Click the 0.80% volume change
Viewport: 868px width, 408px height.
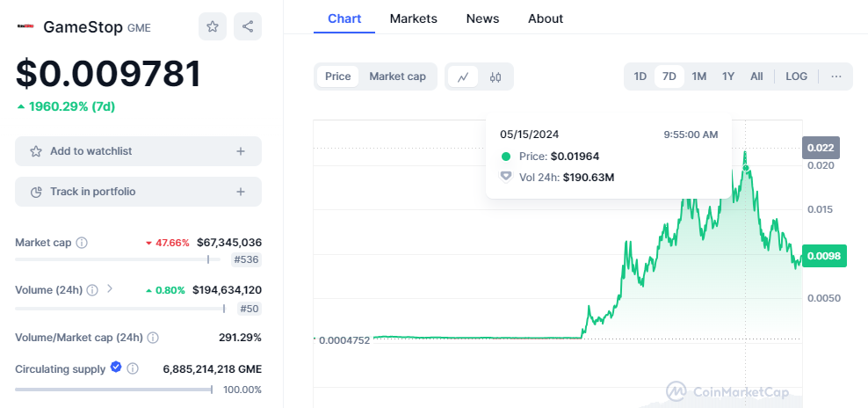(x=165, y=290)
